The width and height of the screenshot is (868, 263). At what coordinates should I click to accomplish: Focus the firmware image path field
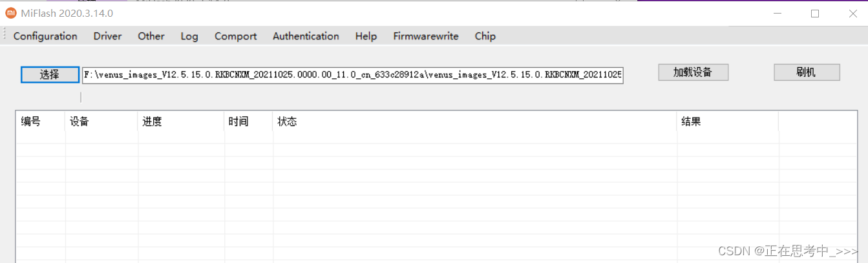(x=352, y=74)
